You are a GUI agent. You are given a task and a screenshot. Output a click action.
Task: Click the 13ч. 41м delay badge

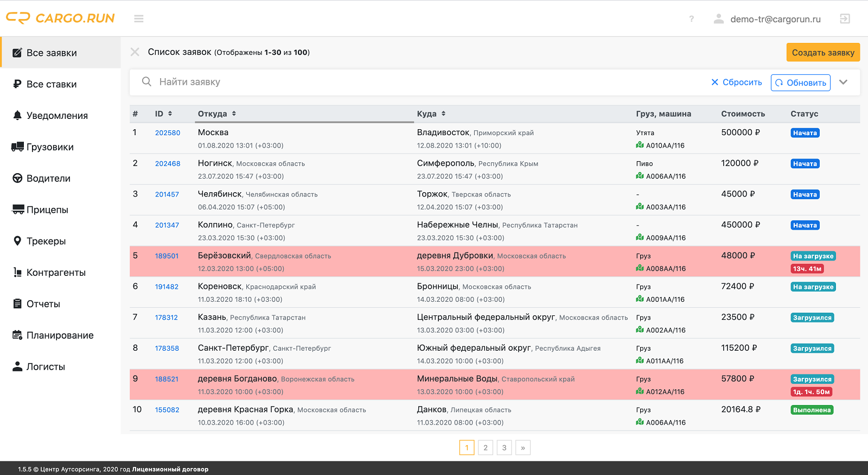[x=807, y=269]
